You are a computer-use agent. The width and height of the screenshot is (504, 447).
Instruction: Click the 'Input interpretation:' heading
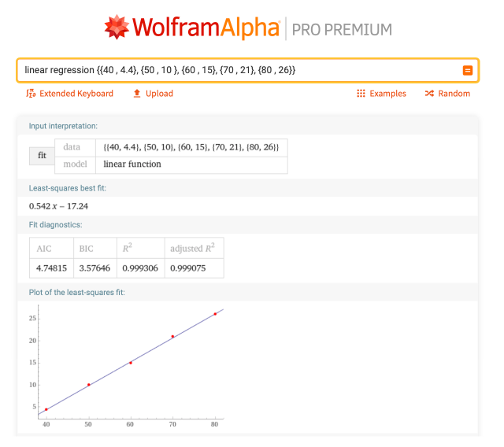point(63,126)
